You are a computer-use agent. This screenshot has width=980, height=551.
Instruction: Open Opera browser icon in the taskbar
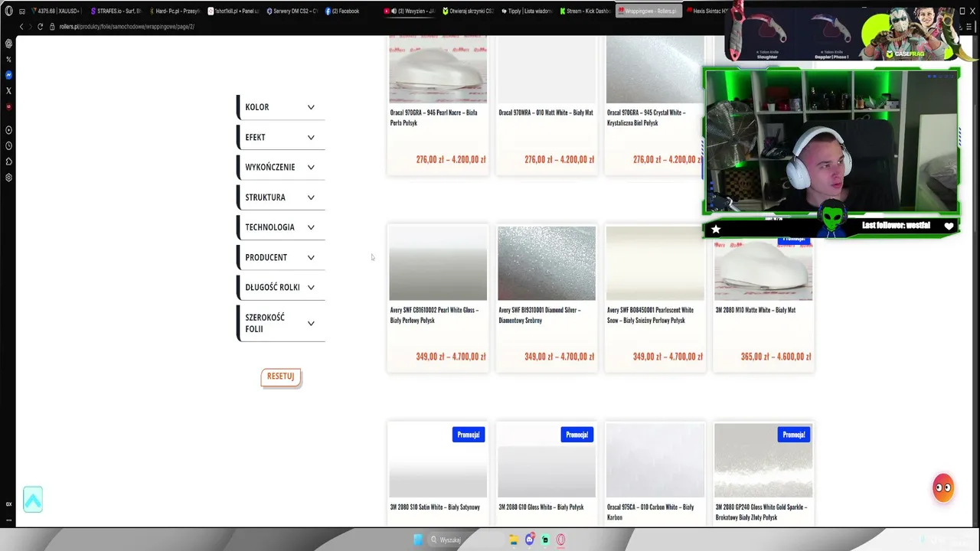(x=560, y=540)
